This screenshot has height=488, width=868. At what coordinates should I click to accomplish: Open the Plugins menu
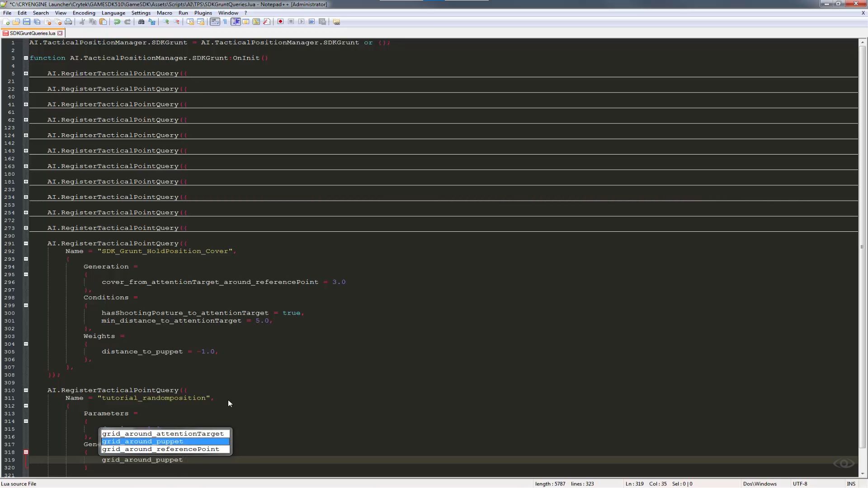(x=203, y=13)
